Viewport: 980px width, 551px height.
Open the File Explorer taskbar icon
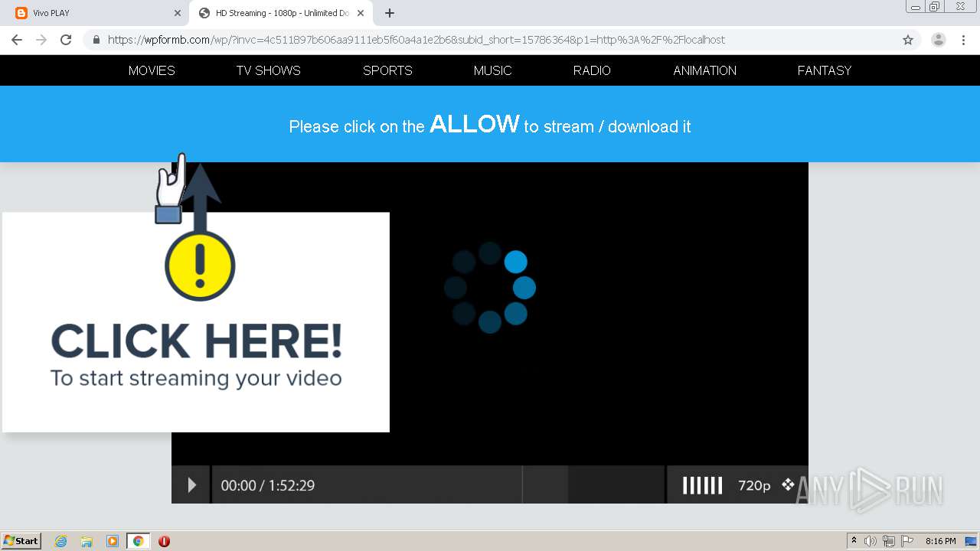pos(87,541)
